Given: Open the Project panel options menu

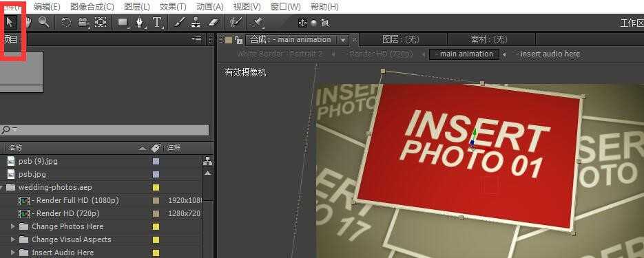Looking at the screenshot, I should 197,39.
